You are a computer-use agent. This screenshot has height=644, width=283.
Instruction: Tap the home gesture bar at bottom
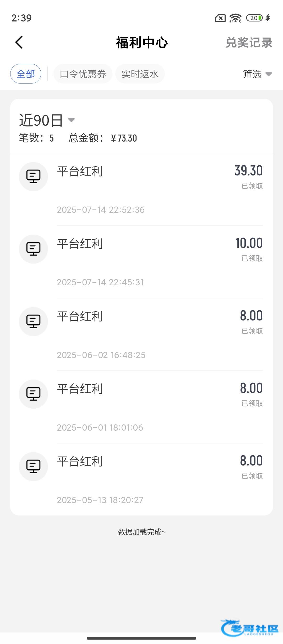(141, 638)
